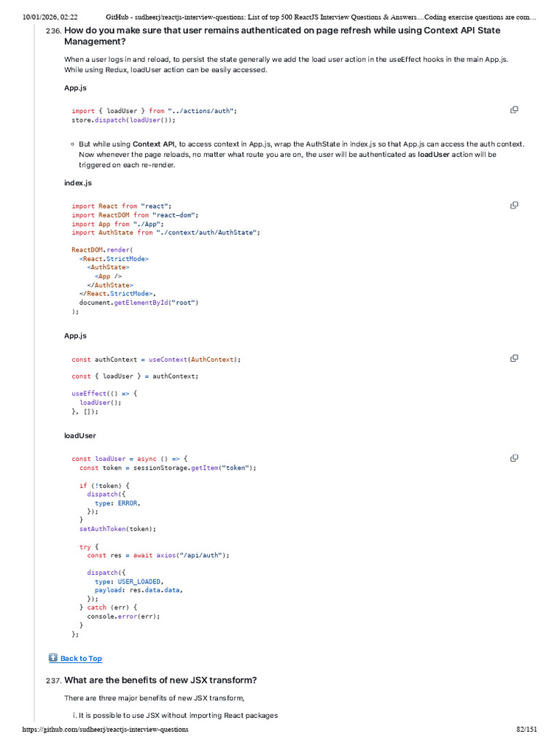Click the 'useEffect(() => {' line
Image resolution: width=560 pixels, height=747 pixels.
104,393
